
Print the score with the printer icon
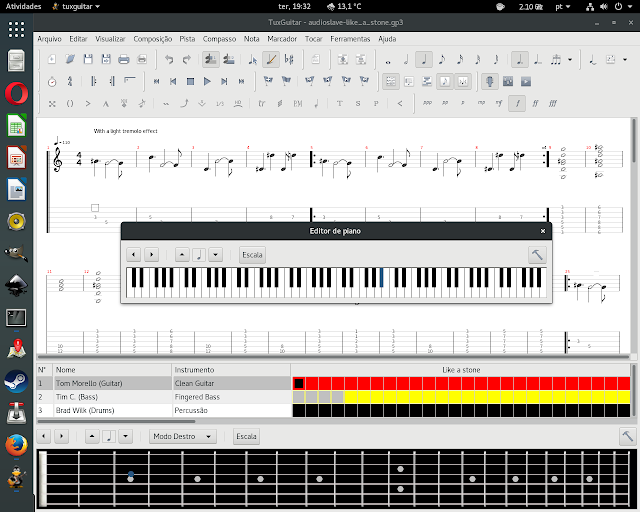124,60
